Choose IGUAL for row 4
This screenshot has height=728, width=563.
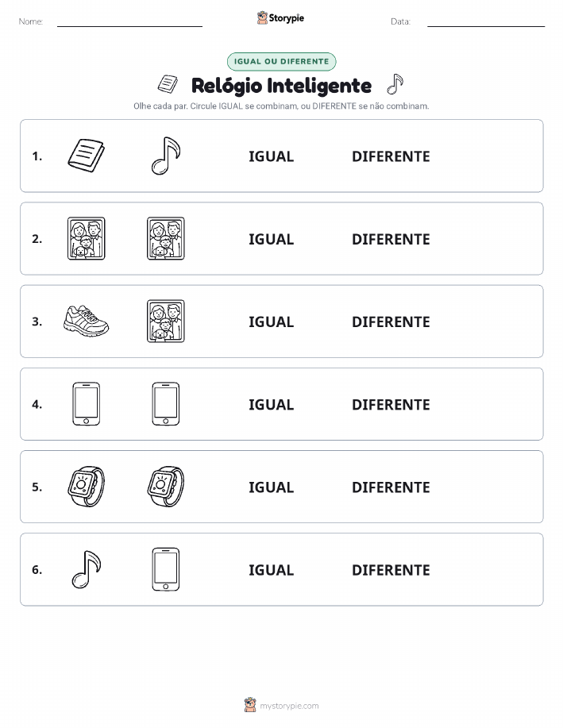[x=272, y=404]
